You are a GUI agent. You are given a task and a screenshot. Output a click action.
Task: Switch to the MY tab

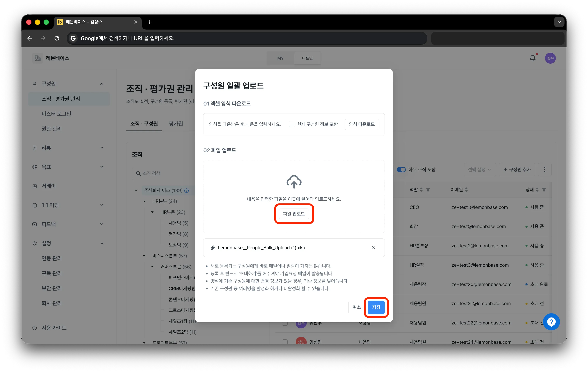280,58
